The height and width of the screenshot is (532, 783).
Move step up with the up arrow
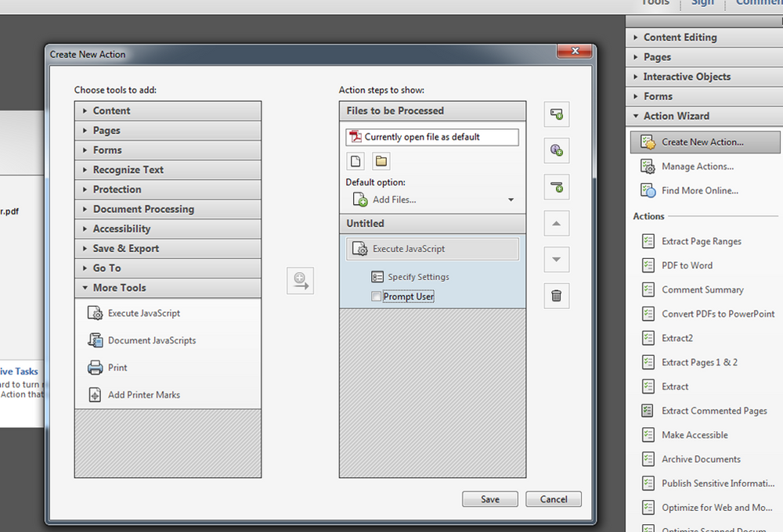tap(556, 224)
